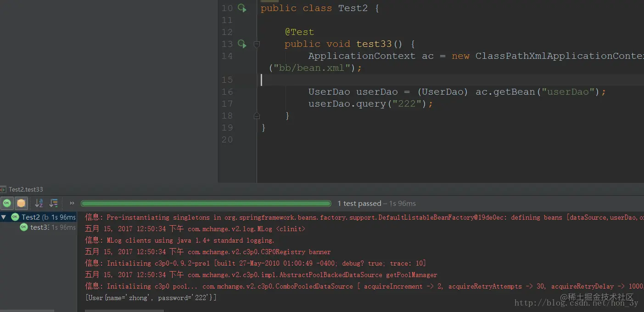
Task: Click the test33 method name
Action: click(374, 44)
